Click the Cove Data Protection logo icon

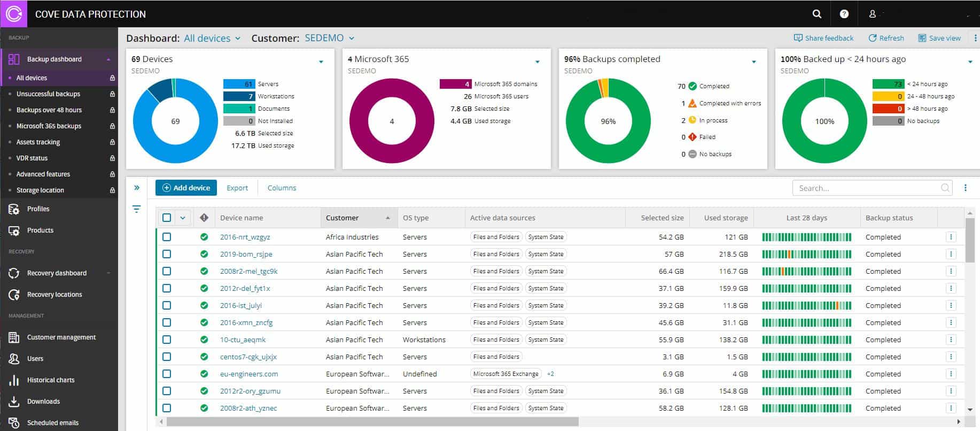pos(13,13)
